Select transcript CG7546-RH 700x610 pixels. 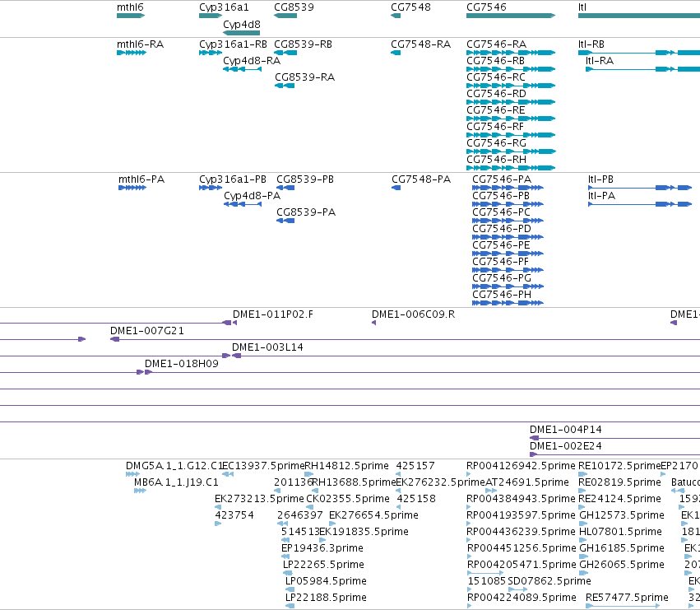511,168
